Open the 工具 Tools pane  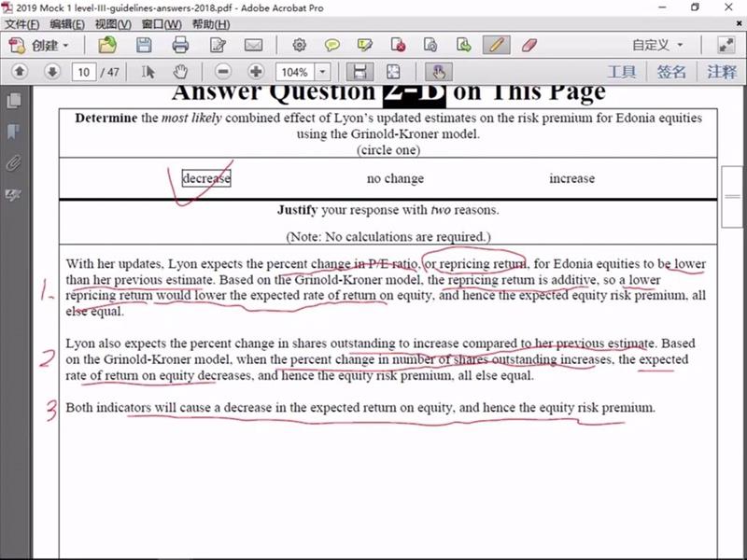tap(622, 72)
